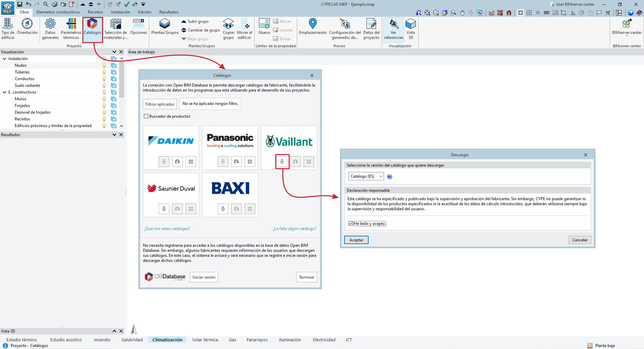Delete the Panasonic catalog
Screen dimensions: 644x349
pos(250,162)
